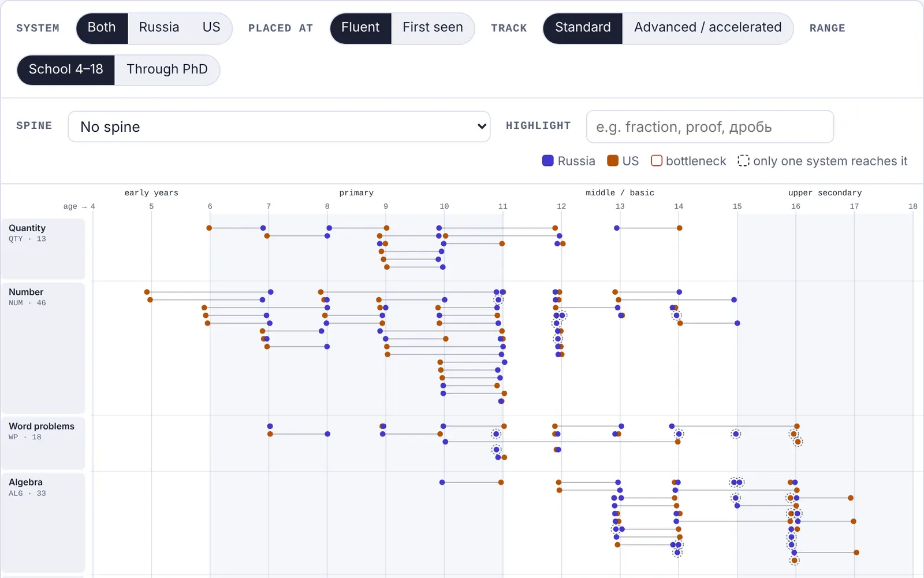The height and width of the screenshot is (578, 924).
Task: Choose the Standard track
Action: pos(583,28)
